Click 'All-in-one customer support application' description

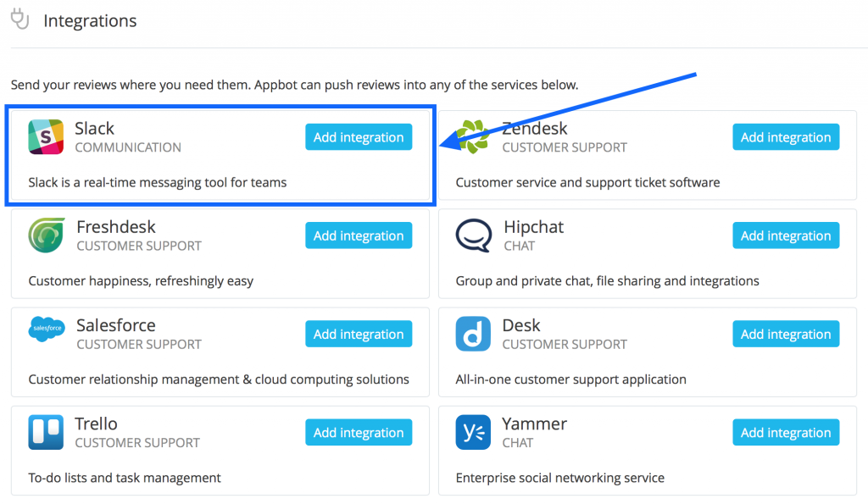[570, 379]
